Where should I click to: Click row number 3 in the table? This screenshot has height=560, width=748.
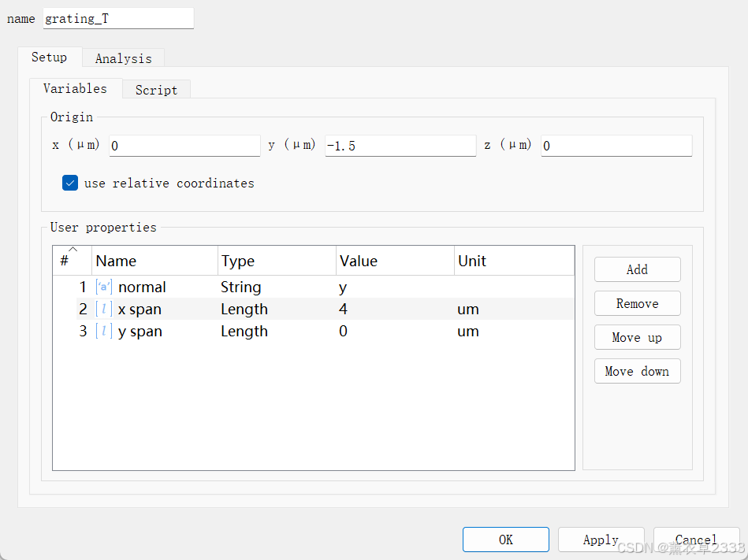(x=83, y=331)
